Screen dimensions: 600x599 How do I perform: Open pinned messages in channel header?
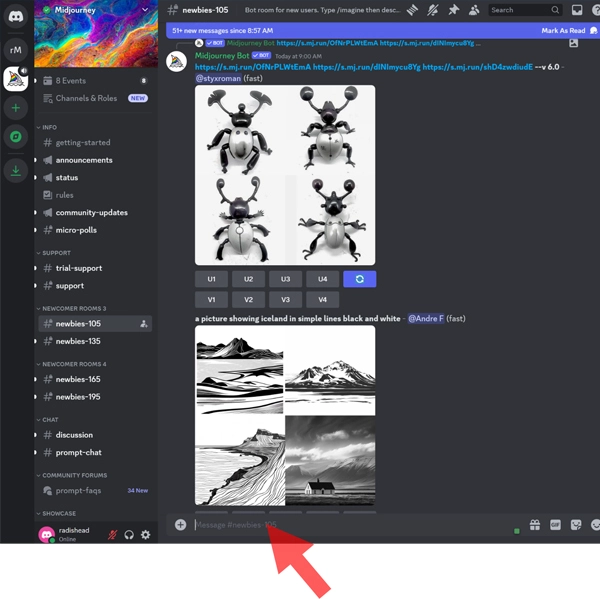pyautogui.click(x=453, y=10)
